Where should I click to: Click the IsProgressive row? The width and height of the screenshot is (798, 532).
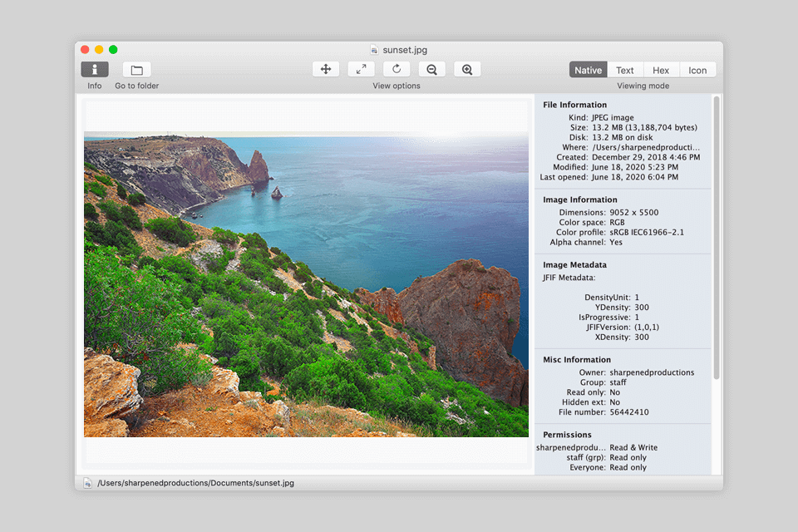pos(608,318)
